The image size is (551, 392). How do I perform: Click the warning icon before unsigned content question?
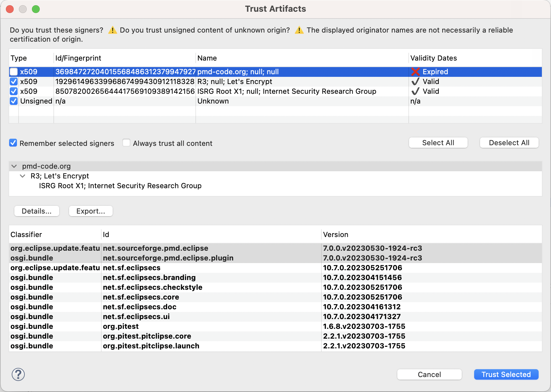(x=112, y=30)
